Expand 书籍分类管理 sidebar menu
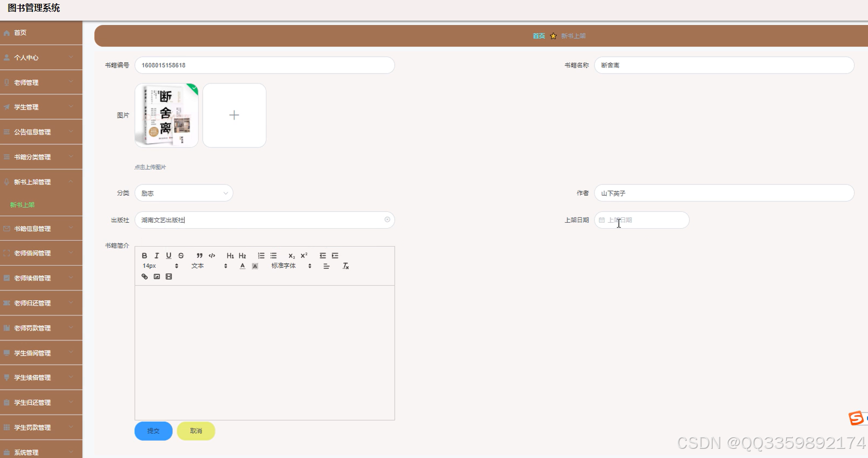Image resolution: width=868 pixels, height=458 pixels. (41, 157)
